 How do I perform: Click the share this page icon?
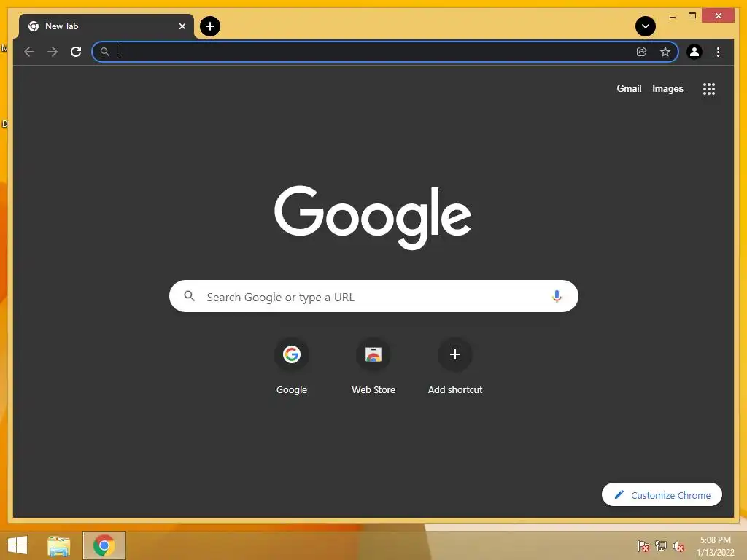pos(642,52)
